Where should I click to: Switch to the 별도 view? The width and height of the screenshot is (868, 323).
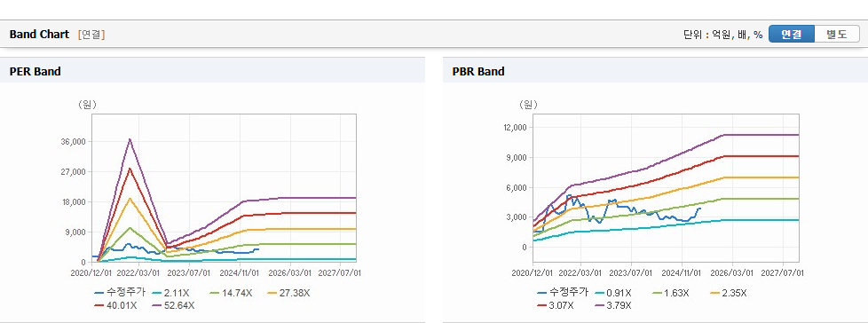click(837, 34)
